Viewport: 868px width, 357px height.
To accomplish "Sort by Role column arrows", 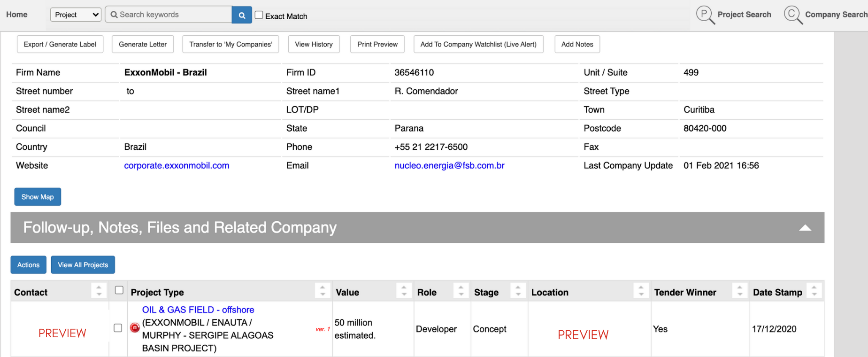I will click(461, 291).
